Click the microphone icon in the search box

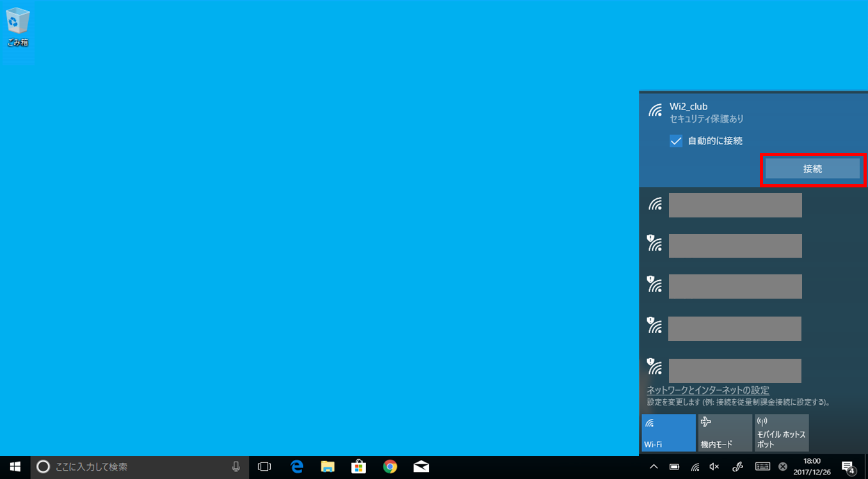point(236,467)
